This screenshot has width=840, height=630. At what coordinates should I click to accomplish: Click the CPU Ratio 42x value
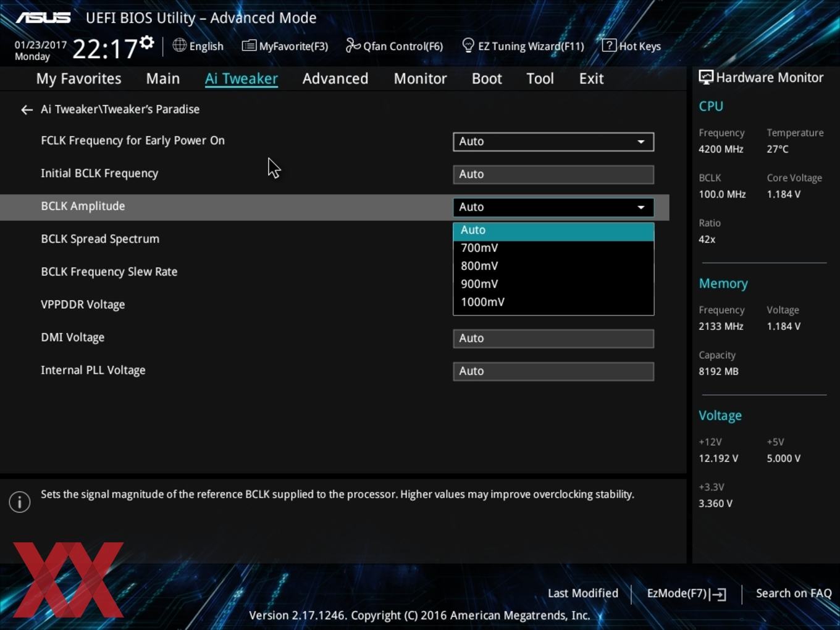[707, 239]
